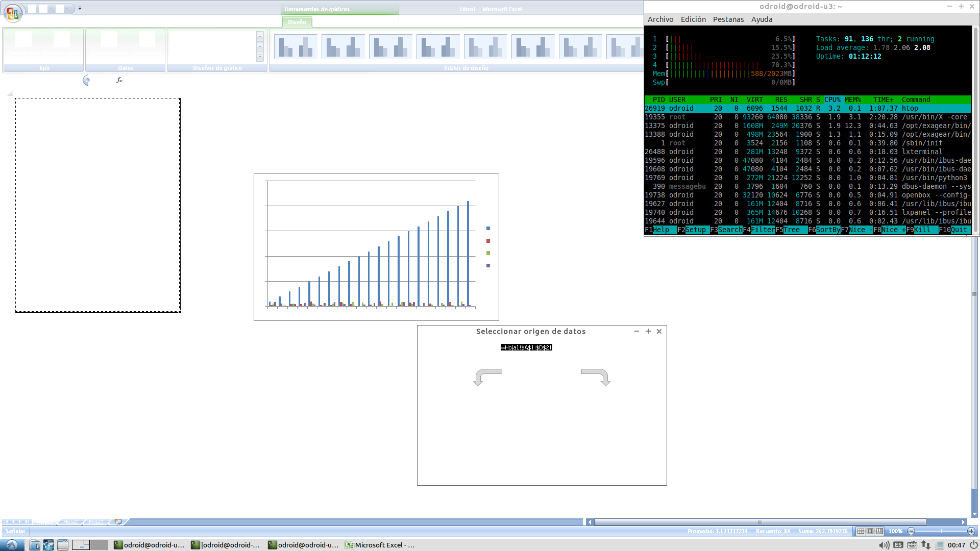Switch to Normal view in status bar
The height and width of the screenshot is (551, 980).
coord(861,531)
